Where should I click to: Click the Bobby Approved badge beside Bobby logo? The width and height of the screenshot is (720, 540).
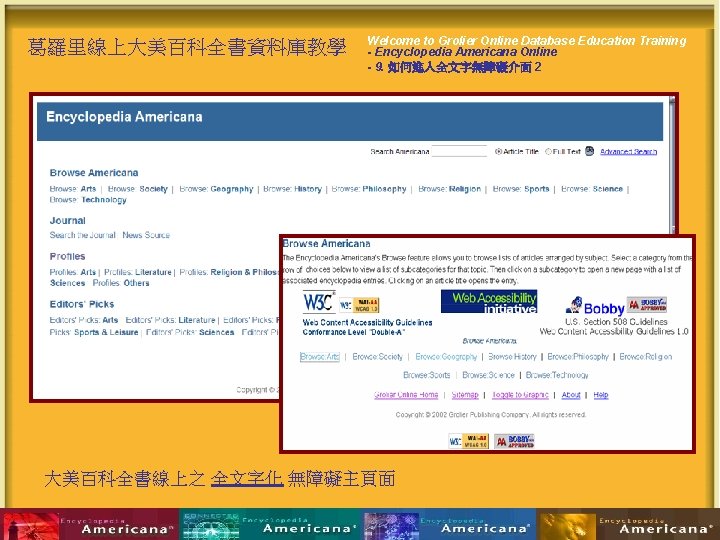[x=647, y=304]
